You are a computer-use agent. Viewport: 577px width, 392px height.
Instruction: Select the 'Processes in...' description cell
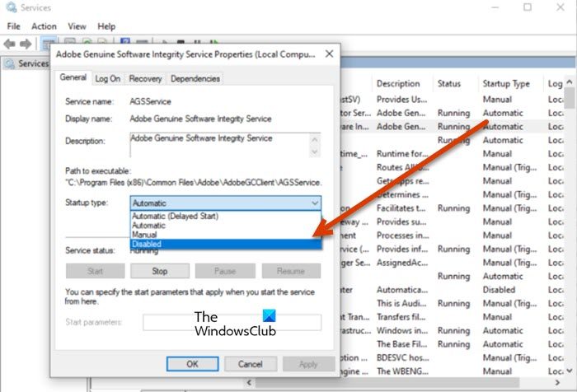(x=402, y=236)
